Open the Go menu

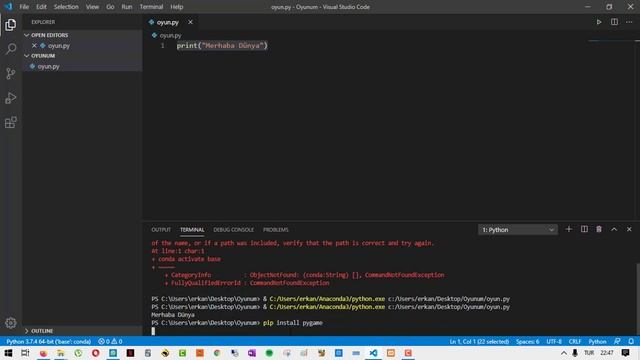[110, 7]
